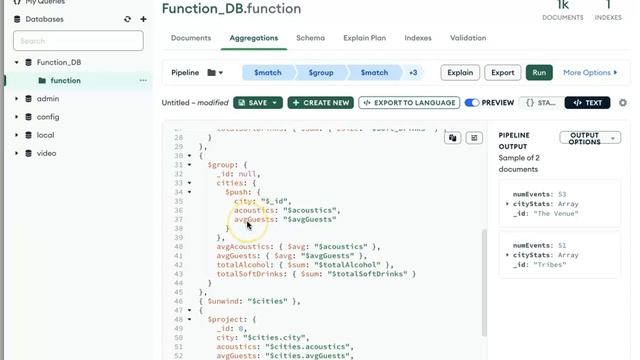Expand the video database
The image size is (640, 360).
(16, 153)
